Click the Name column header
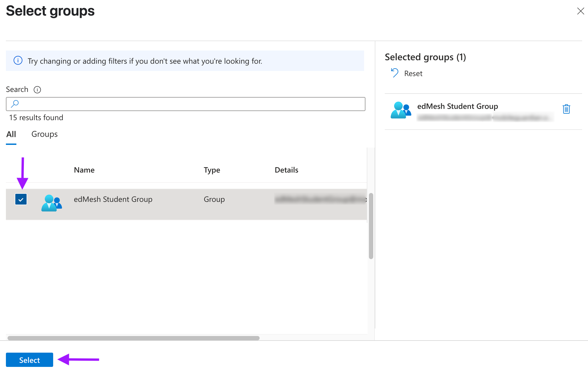588x372 pixels. click(84, 170)
